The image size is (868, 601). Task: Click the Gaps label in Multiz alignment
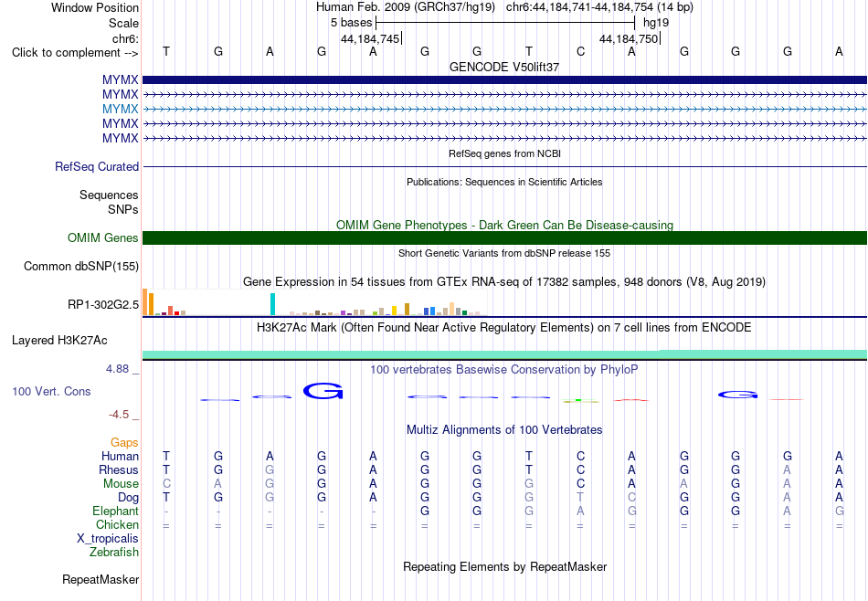tap(124, 442)
